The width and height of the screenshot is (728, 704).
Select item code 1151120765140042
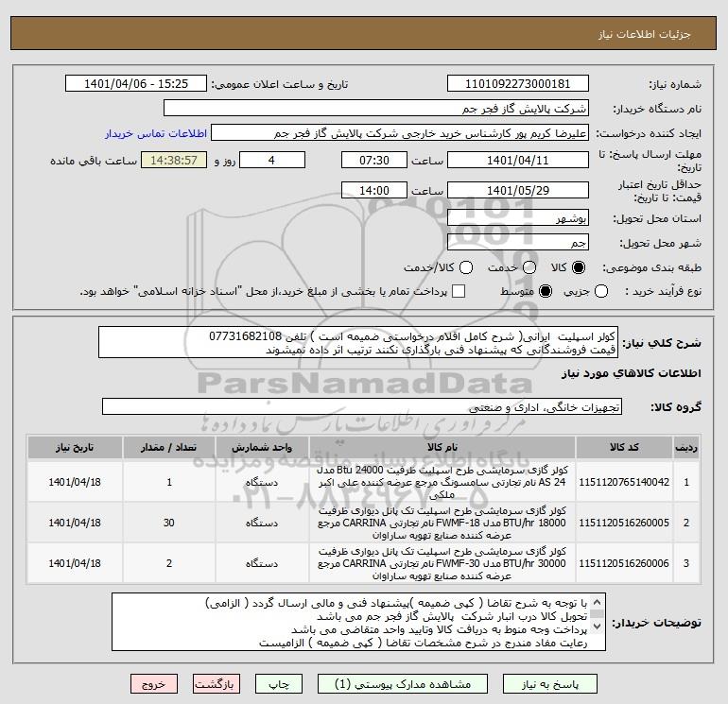click(x=624, y=482)
